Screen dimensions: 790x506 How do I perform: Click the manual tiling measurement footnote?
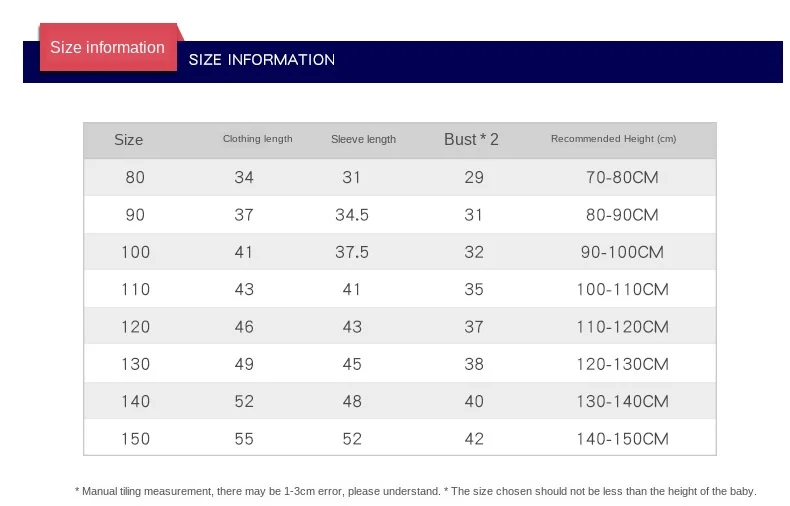click(x=415, y=491)
